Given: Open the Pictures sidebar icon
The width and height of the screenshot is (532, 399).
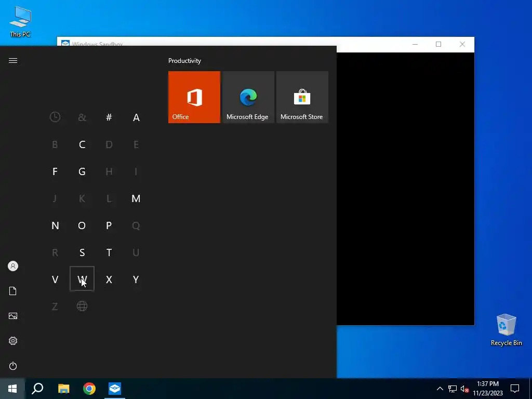Looking at the screenshot, I should (13, 316).
